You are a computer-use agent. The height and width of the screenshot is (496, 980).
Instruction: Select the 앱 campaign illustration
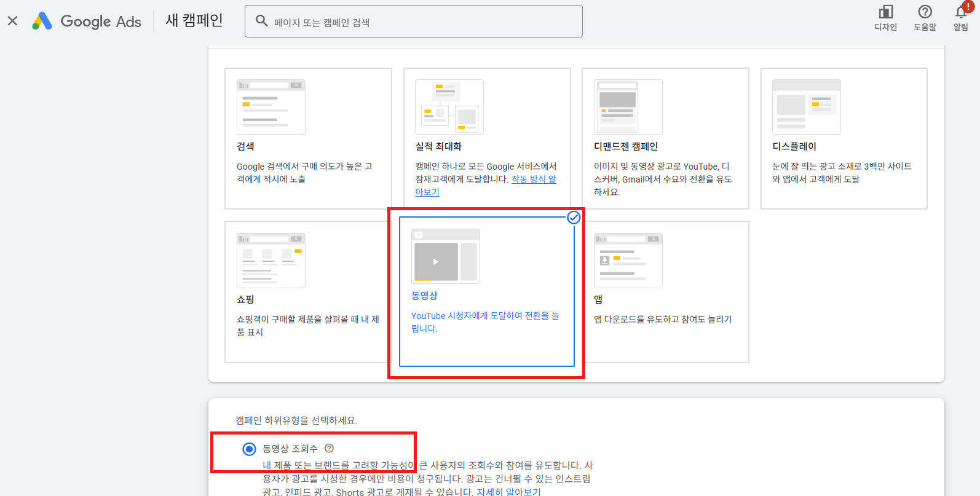pyautogui.click(x=628, y=261)
